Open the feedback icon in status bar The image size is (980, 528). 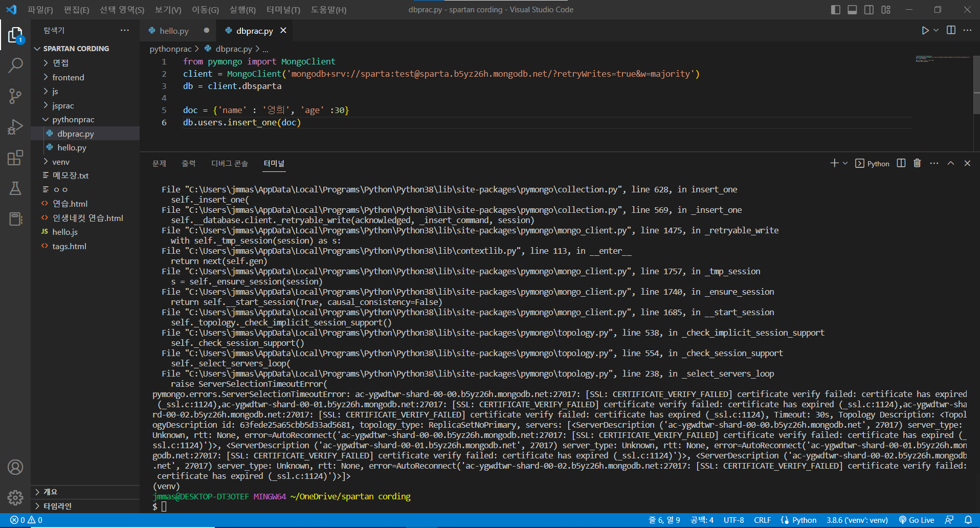pos(949,520)
